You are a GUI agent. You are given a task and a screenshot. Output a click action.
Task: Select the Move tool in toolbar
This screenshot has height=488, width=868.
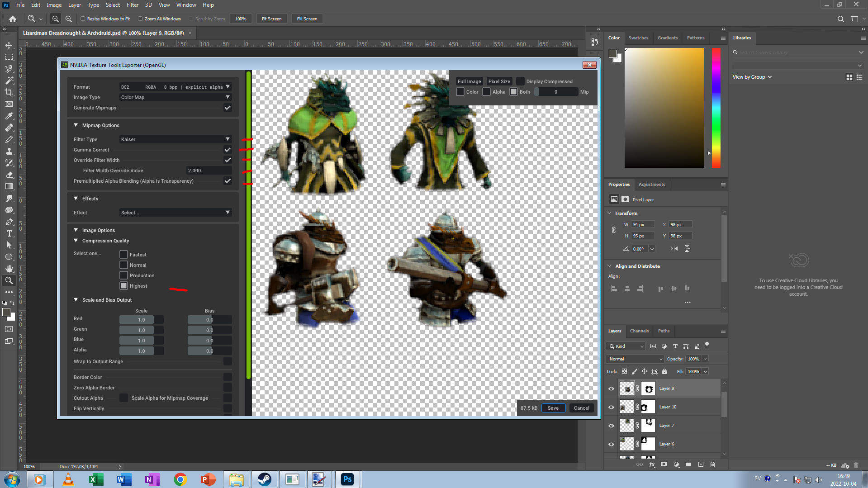[x=9, y=45]
